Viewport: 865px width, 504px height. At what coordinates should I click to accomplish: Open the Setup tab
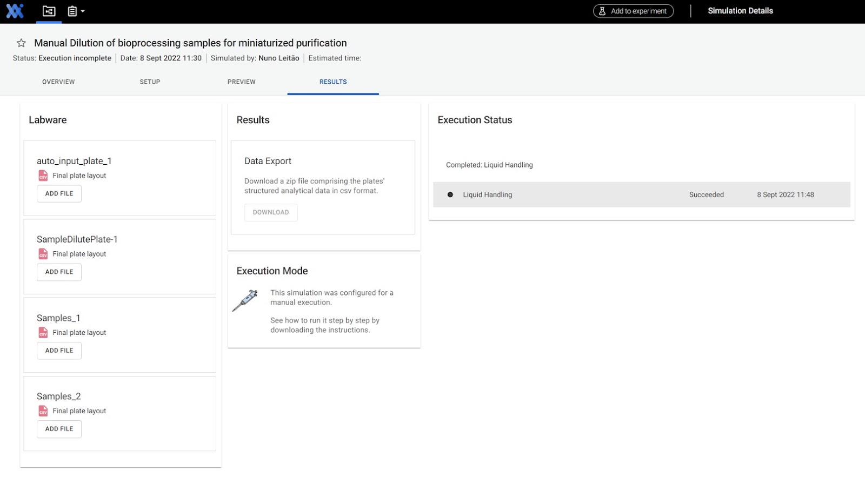coord(150,82)
